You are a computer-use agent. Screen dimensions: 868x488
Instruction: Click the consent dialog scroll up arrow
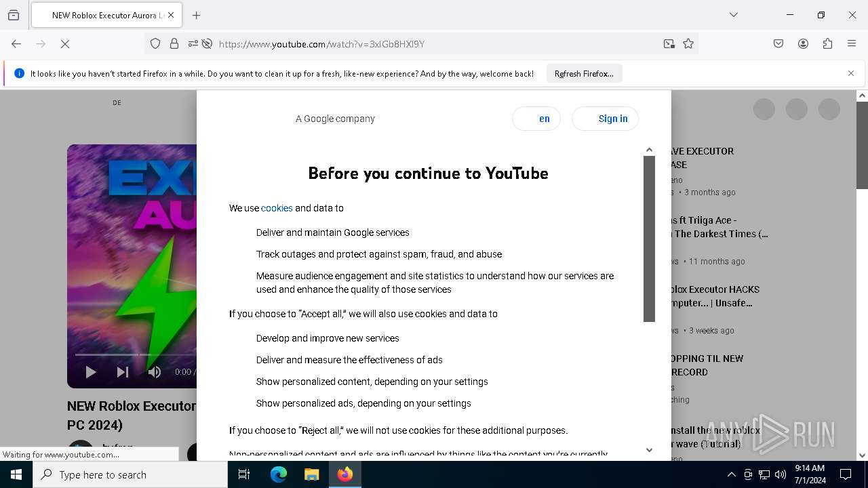pos(649,150)
